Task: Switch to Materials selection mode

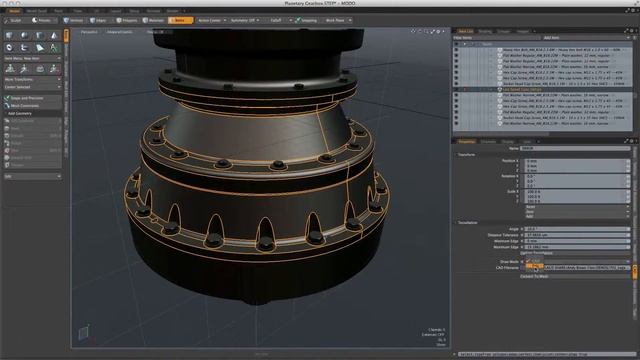Action: click(x=154, y=20)
